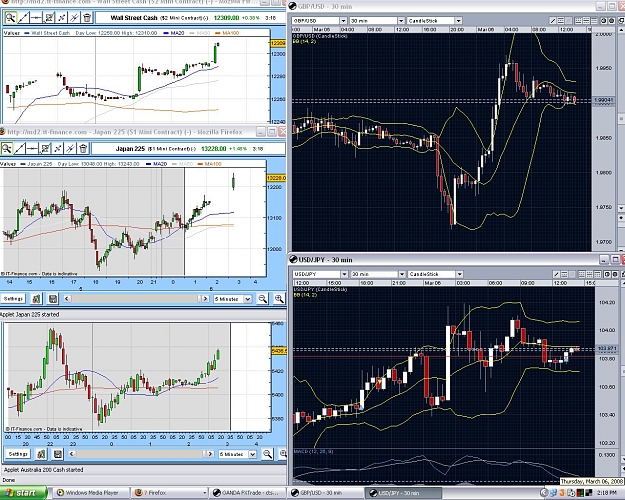This screenshot has height=500, width=625.
Task: Click the save floppy disk icon below Japan 225 chart
Action: click(x=53, y=299)
